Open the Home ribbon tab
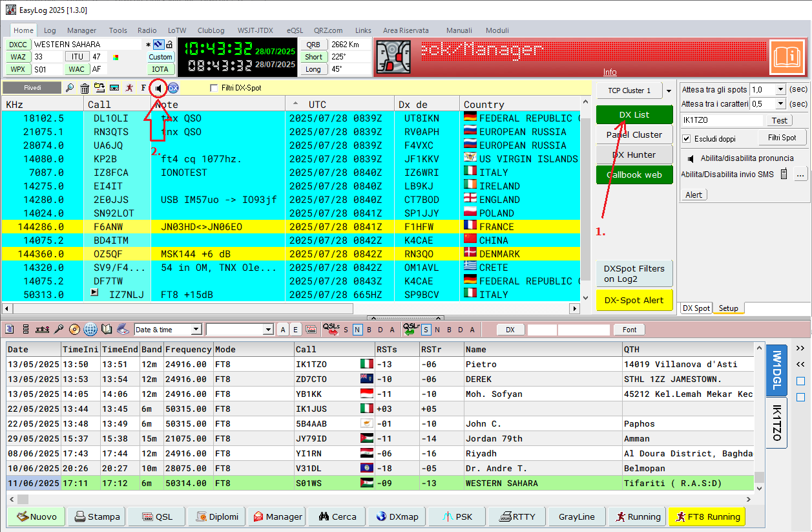 coord(24,30)
